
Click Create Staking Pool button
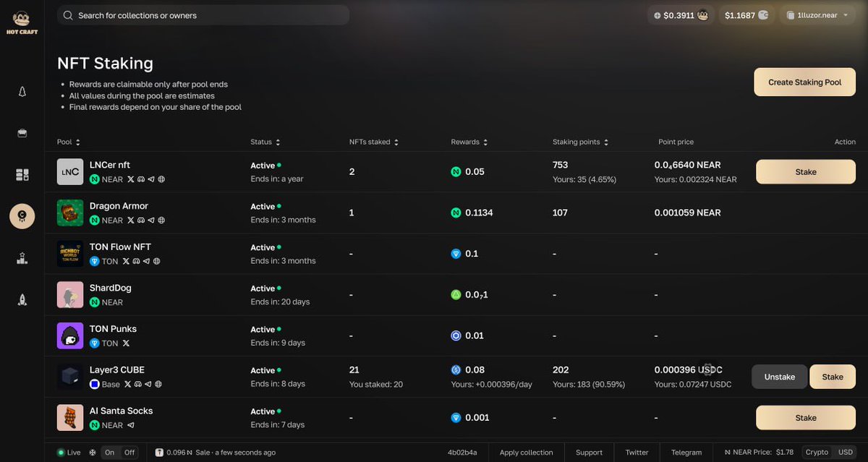[804, 82]
